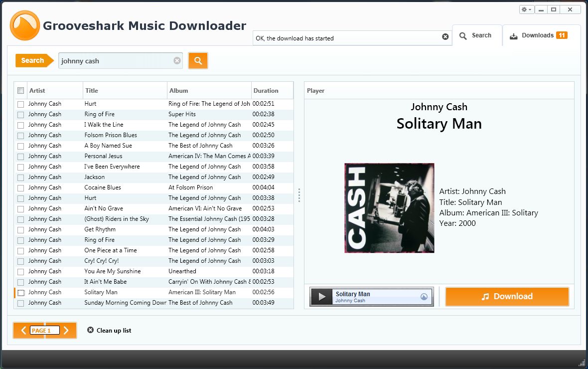Check the Ain't No Grave checkbox
Viewport: 588px width, 369px height.
[20, 209]
